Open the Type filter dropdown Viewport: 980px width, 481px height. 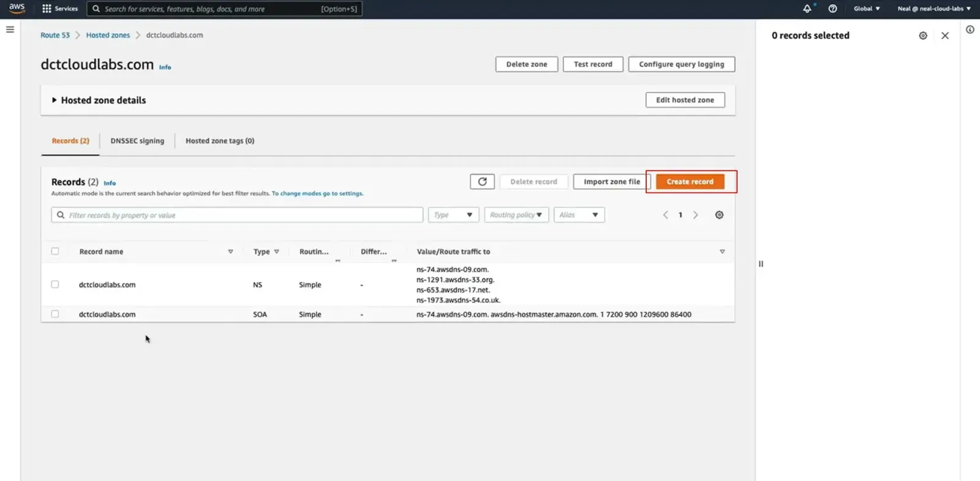[x=453, y=215]
